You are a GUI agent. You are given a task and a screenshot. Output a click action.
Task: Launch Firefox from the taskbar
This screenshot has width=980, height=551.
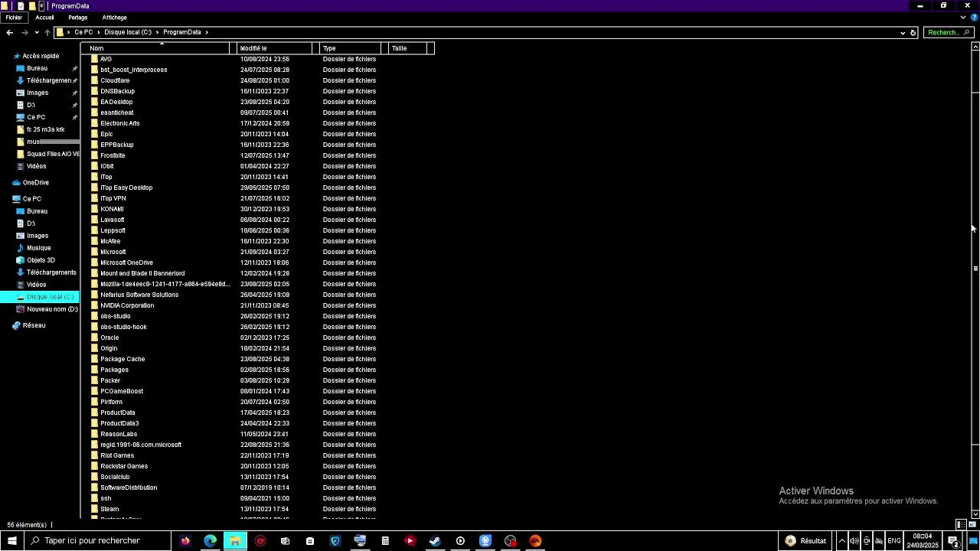point(185,541)
